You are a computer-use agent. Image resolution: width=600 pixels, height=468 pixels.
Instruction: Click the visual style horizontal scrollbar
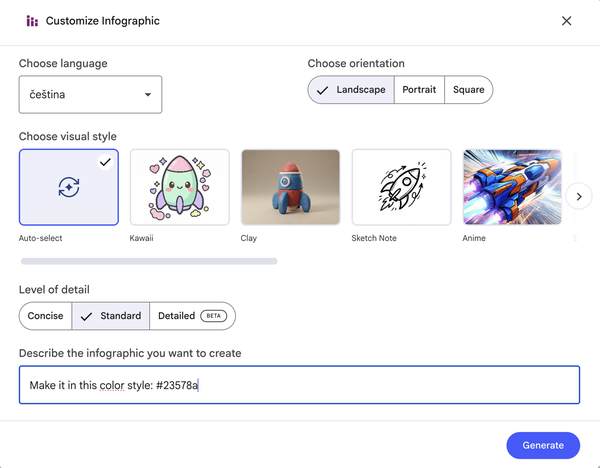pos(149,261)
